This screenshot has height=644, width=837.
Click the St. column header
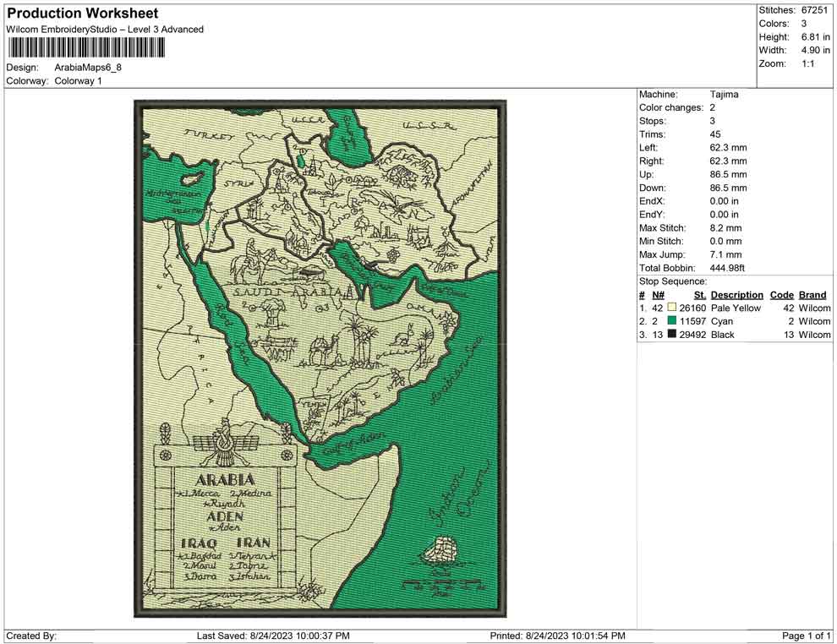[699, 295]
